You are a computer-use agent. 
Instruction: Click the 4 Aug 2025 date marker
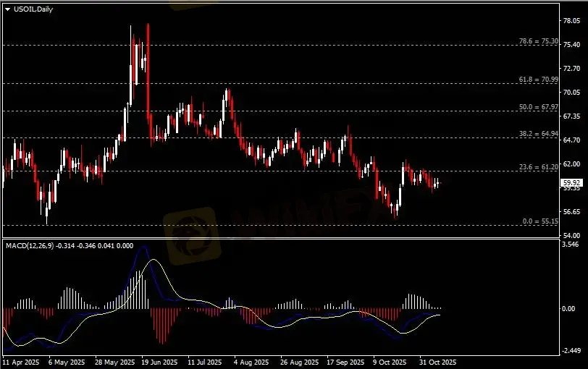point(251,361)
